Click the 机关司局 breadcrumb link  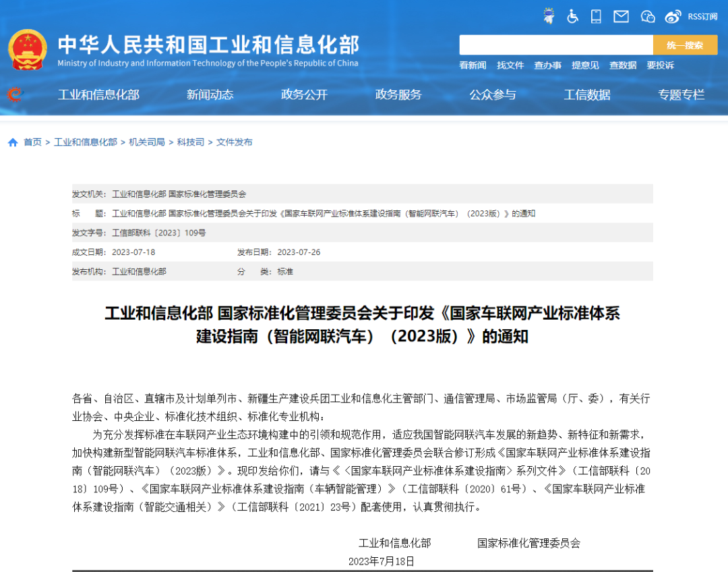(147, 142)
